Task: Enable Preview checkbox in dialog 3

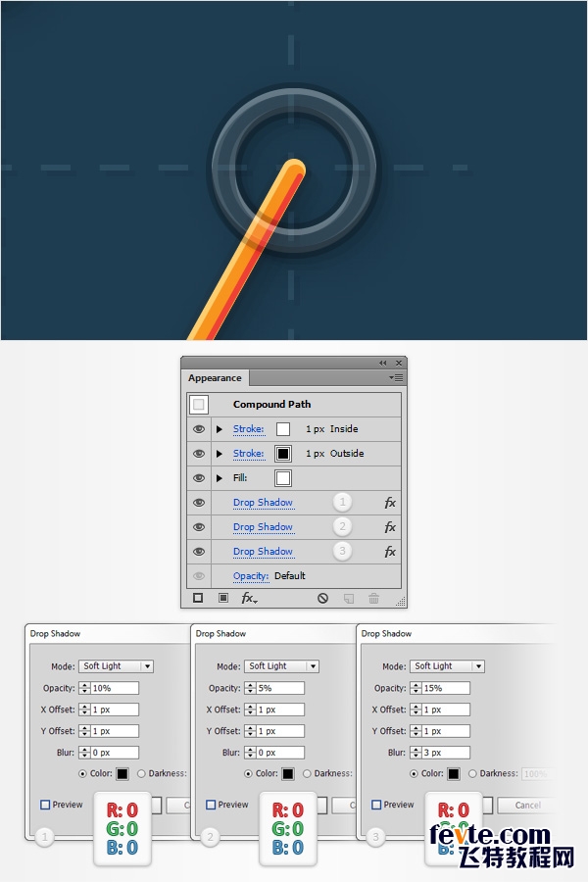Action: coord(376,805)
